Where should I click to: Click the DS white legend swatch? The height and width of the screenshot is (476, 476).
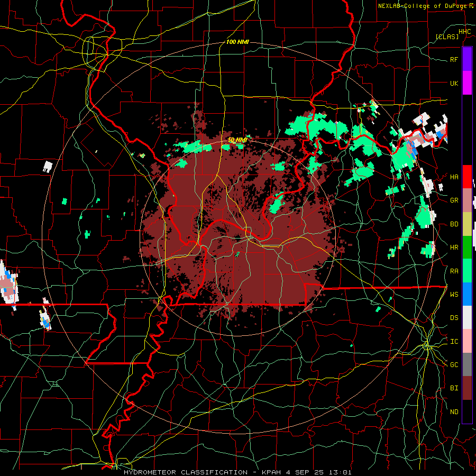coord(467,317)
